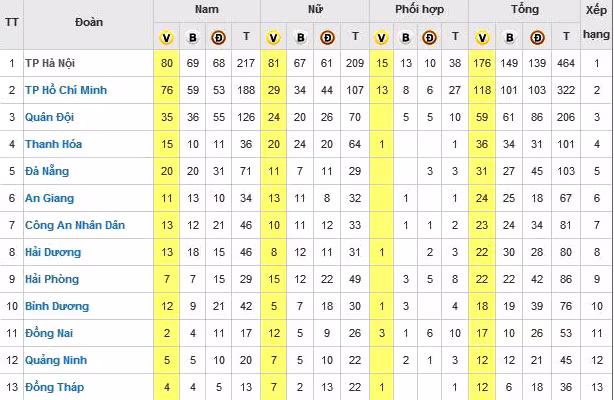
Task: Click the bronze medal icon under Nam
Action: coord(219,38)
